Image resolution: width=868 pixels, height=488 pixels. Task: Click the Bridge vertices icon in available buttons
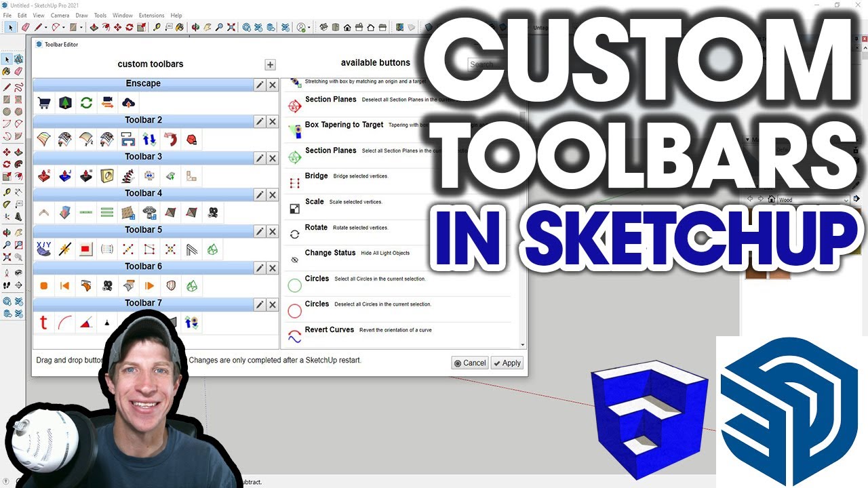(x=294, y=183)
